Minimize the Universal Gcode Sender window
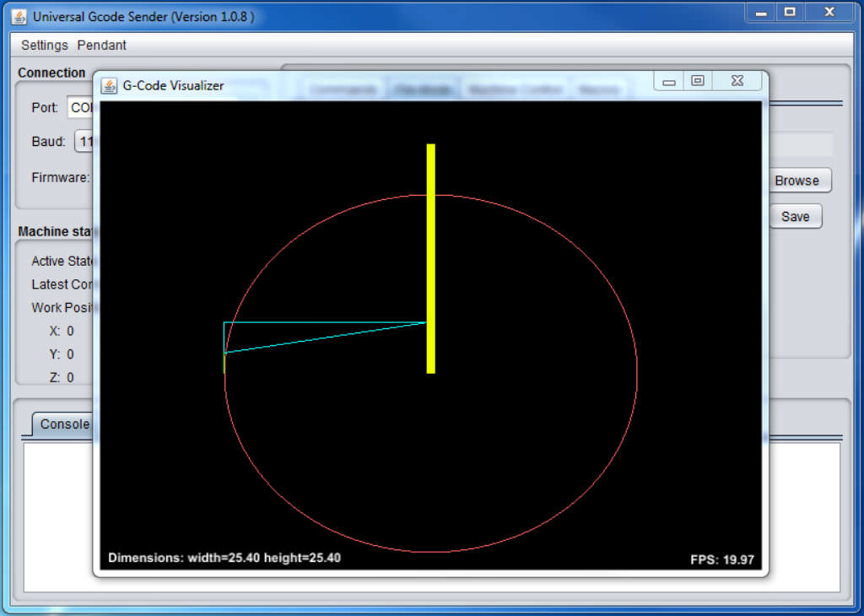Viewport: 864px width, 616px height. tap(760, 13)
